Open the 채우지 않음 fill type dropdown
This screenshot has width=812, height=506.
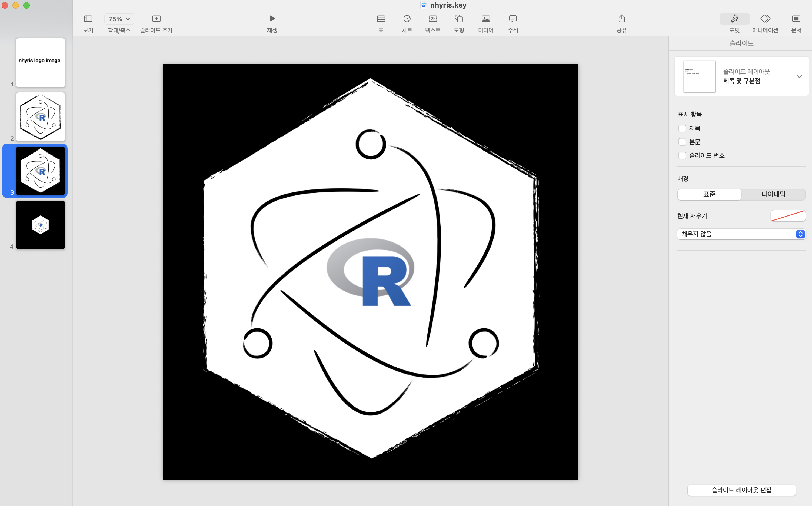tap(741, 234)
